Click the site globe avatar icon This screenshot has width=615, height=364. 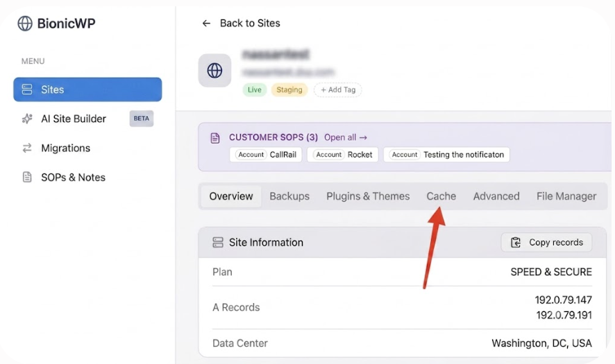point(214,71)
